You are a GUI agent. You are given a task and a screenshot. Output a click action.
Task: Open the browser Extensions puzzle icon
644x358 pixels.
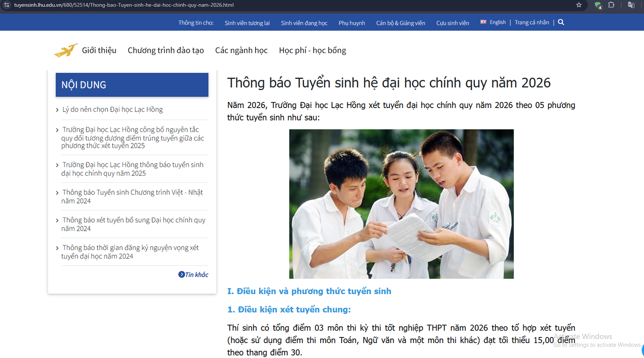611,5
